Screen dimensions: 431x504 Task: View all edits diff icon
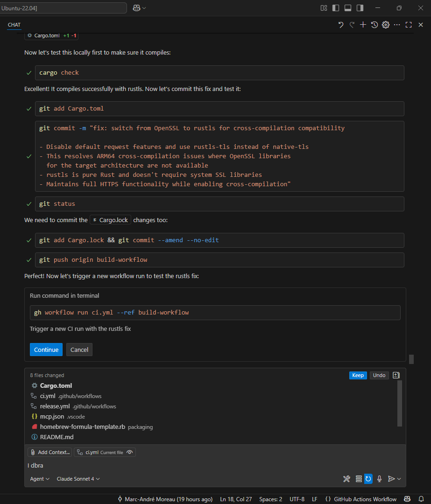pos(396,375)
